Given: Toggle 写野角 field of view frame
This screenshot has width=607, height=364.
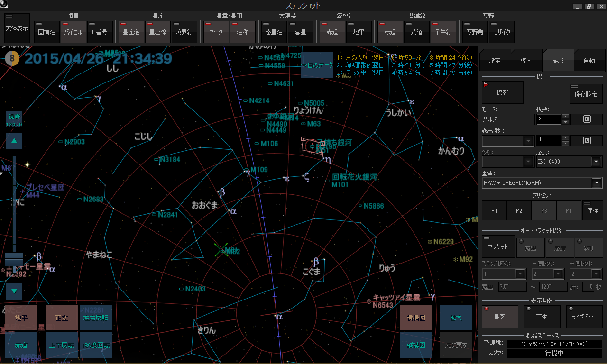Looking at the screenshot, I should [x=475, y=32].
